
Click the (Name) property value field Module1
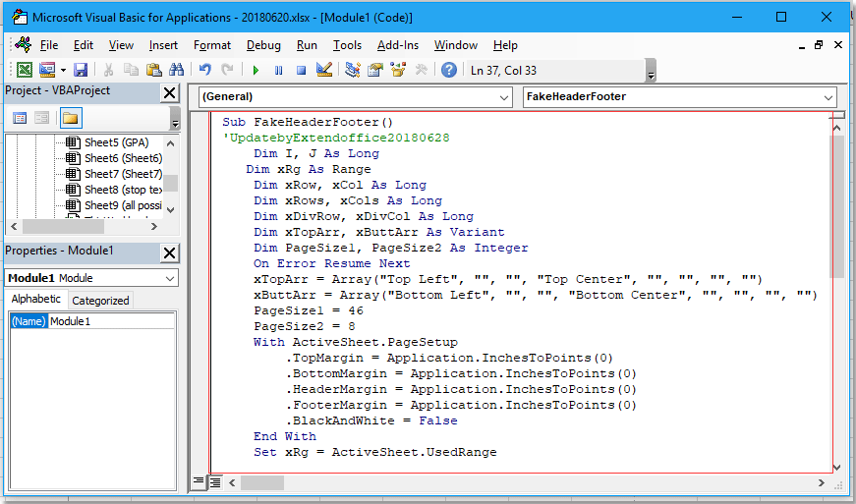tap(111, 321)
